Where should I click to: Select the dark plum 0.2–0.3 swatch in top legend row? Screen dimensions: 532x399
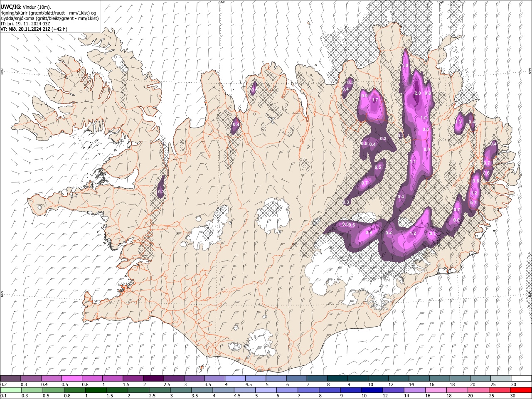(10, 379)
